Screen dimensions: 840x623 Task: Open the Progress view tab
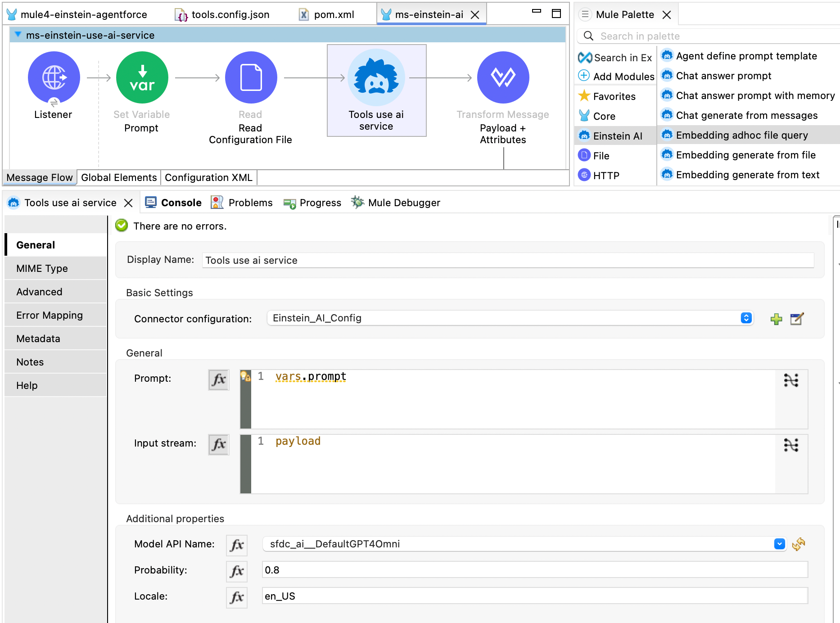[312, 203]
